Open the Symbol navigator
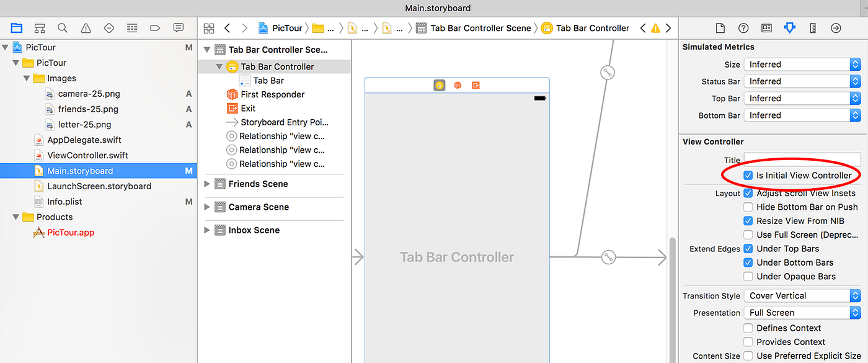868x363 pixels. [39, 28]
